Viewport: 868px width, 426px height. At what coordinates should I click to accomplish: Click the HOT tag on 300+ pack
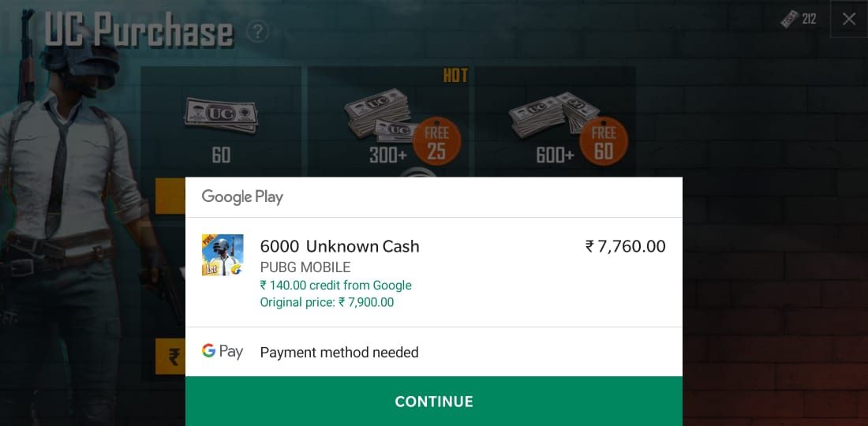[455, 76]
